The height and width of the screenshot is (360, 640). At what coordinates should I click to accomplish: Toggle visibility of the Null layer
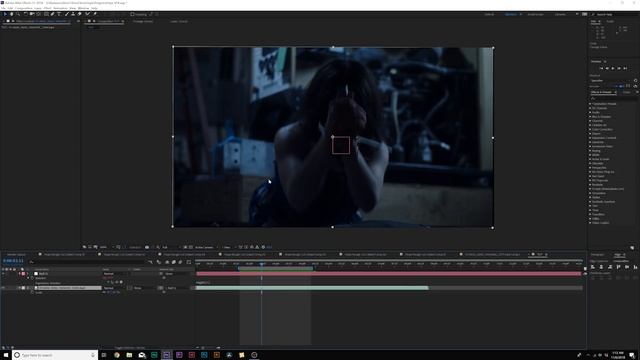click(4, 273)
